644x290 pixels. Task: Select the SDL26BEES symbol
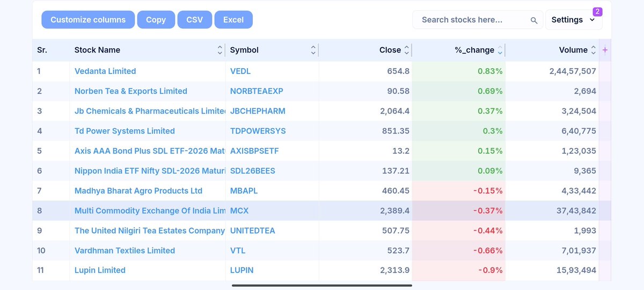253,171
